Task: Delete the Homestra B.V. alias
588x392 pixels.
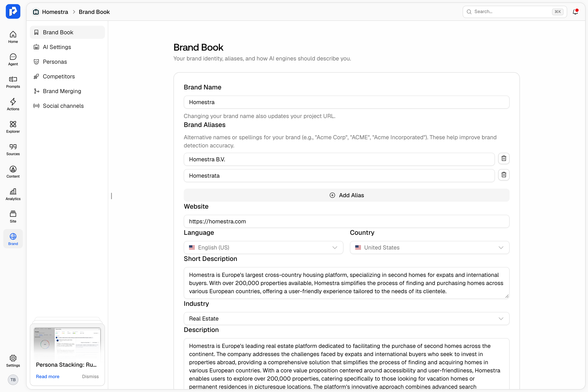Action: click(x=504, y=158)
